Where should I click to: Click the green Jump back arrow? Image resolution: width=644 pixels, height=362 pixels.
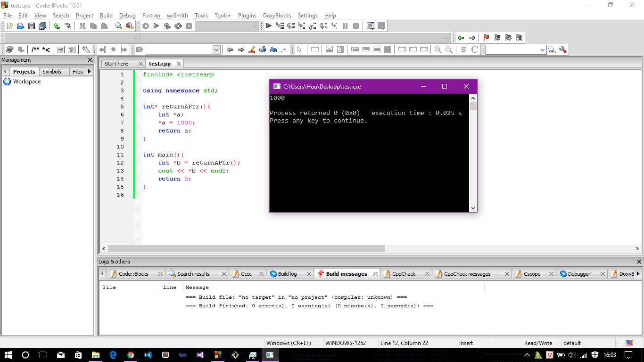click(x=461, y=38)
